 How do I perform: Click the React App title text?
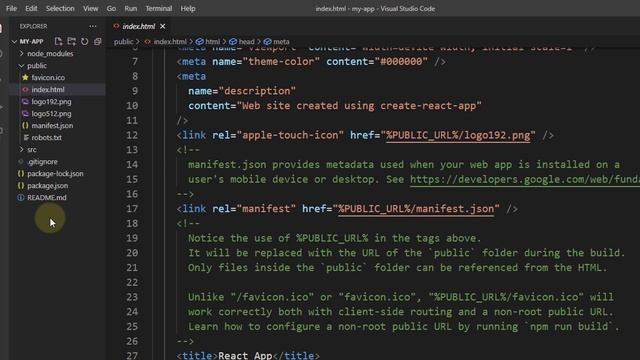coord(245,355)
